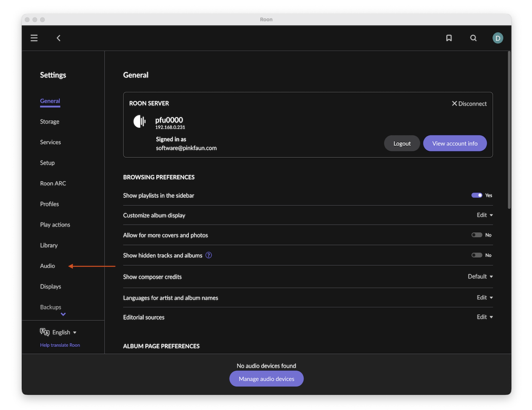532x410 pixels.
Task: Toggle Show playlists in the sidebar
Action: click(x=477, y=195)
